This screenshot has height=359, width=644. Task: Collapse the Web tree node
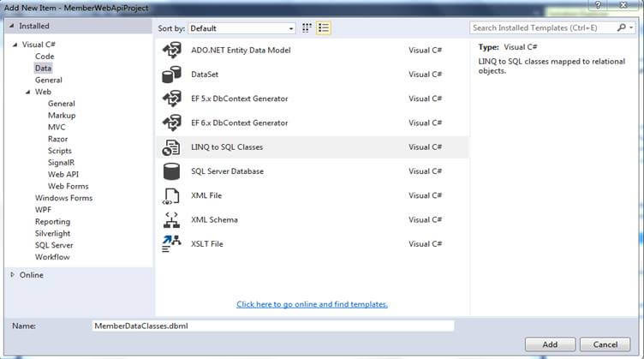pos(28,92)
